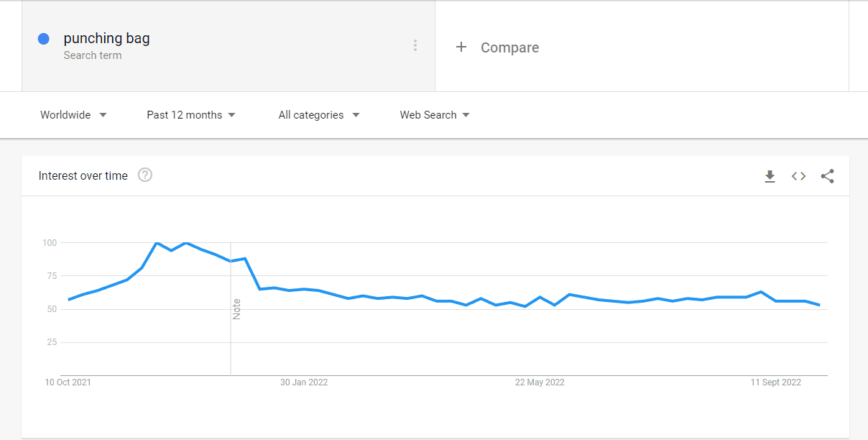Viewport: 868px width, 440px height.
Task: Edit the punching bag search term
Action: coord(106,38)
